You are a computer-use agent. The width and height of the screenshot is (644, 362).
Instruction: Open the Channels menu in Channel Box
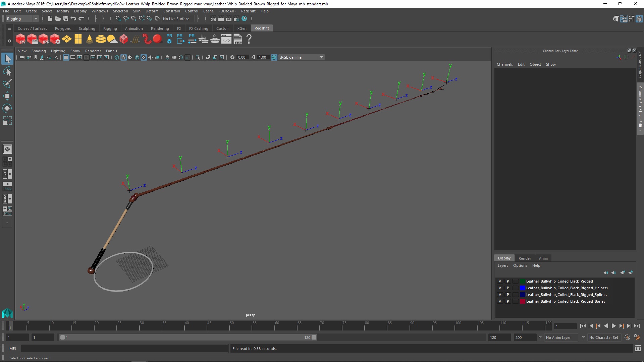pyautogui.click(x=504, y=64)
